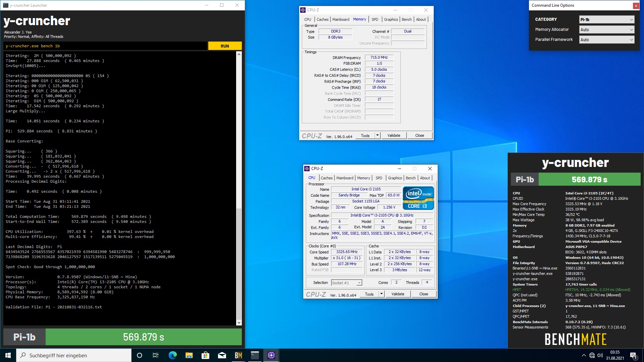
Task: Select Caches tab in lower CPU-Z window
Action: [326, 178]
